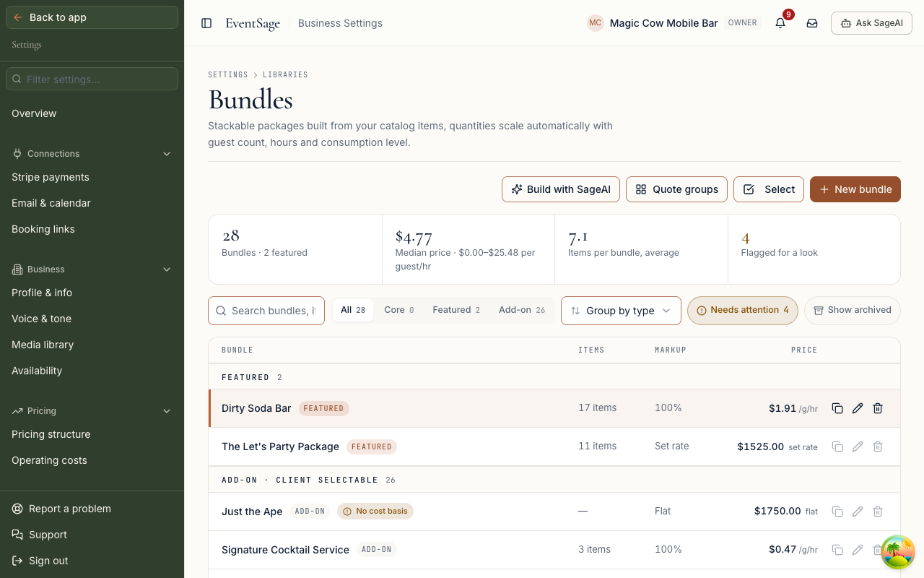The height and width of the screenshot is (578, 924).
Task: Delete the Just the Ape bundle
Action: click(878, 512)
